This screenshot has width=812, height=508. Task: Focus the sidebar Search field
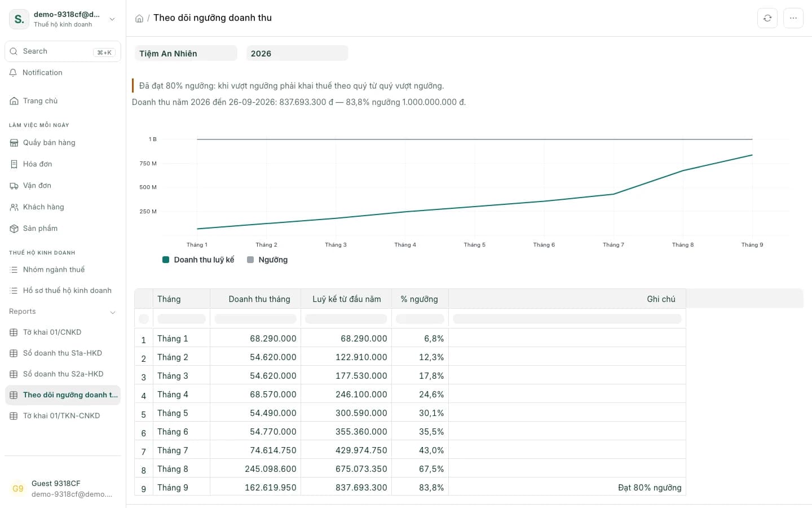click(x=63, y=51)
